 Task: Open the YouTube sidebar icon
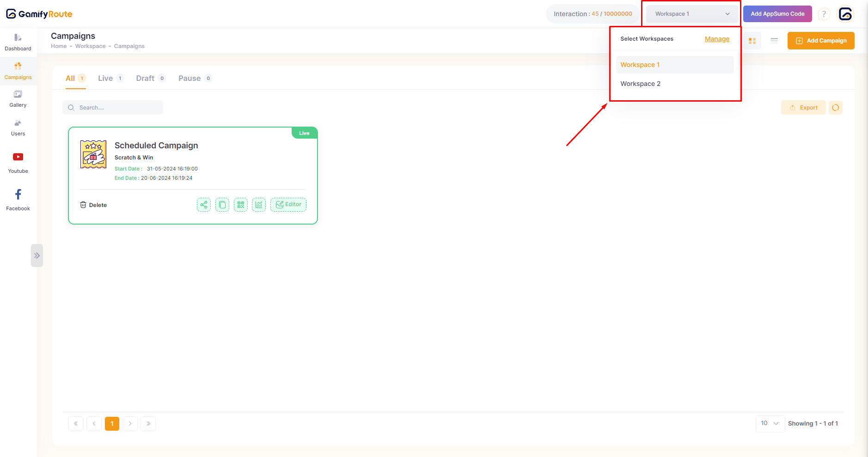[18, 157]
